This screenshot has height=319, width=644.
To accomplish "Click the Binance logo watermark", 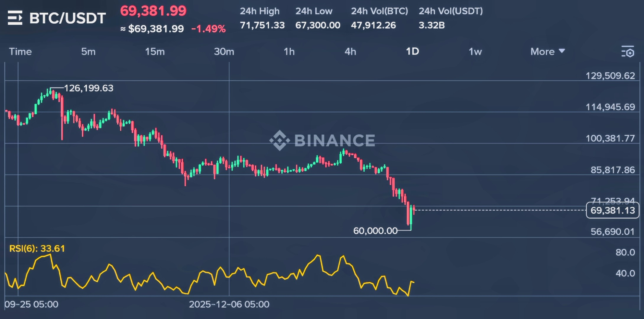I will click(322, 140).
